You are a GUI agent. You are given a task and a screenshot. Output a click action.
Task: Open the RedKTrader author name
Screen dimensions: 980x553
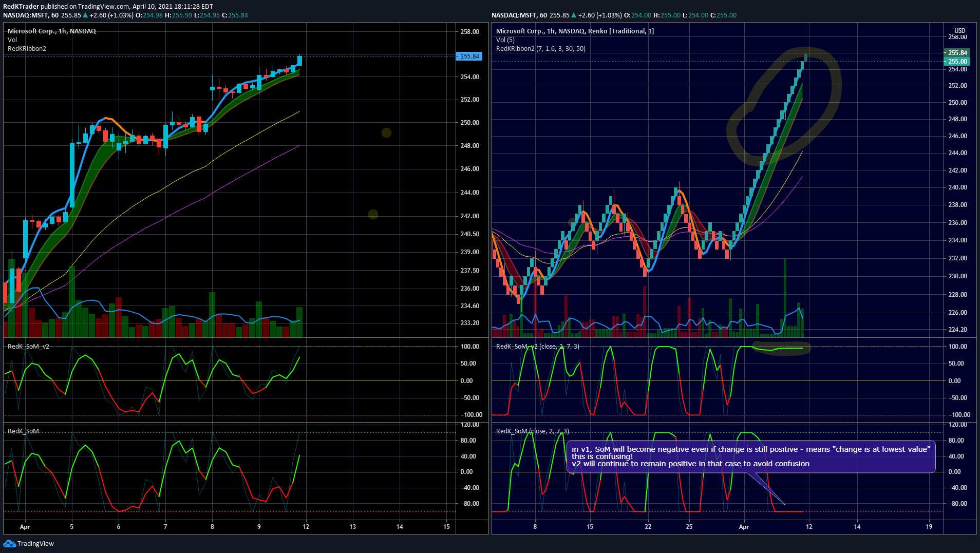click(21, 7)
